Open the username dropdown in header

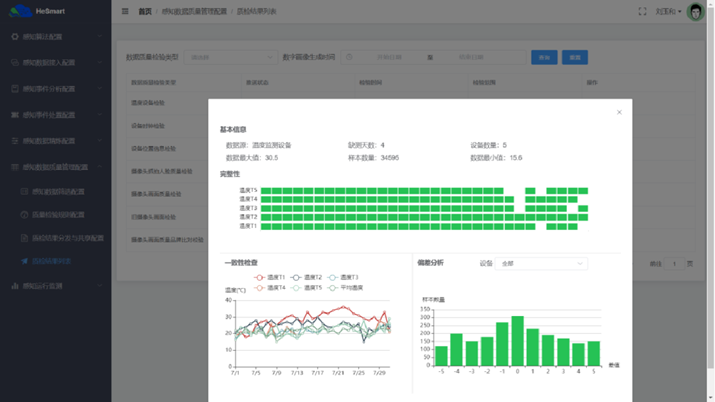pyautogui.click(x=669, y=12)
